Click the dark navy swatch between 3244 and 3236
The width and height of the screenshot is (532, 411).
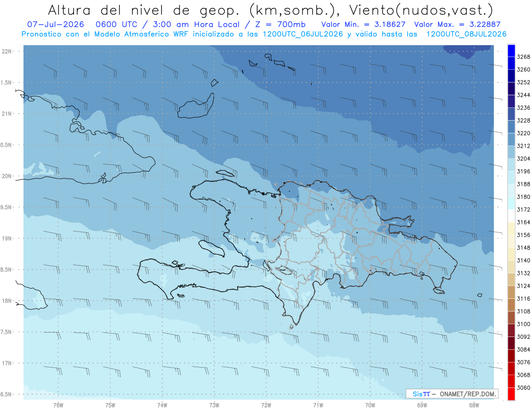pos(511,102)
